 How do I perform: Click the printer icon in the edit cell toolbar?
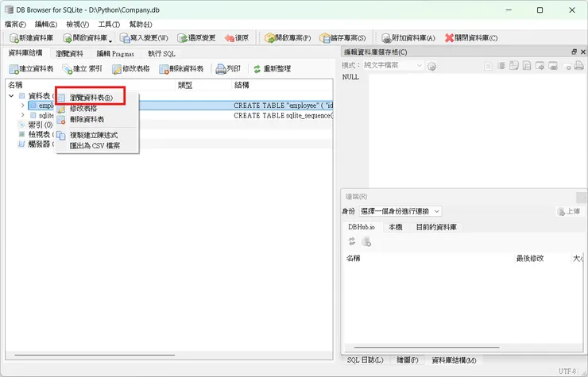pyautogui.click(x=578, y=66)
